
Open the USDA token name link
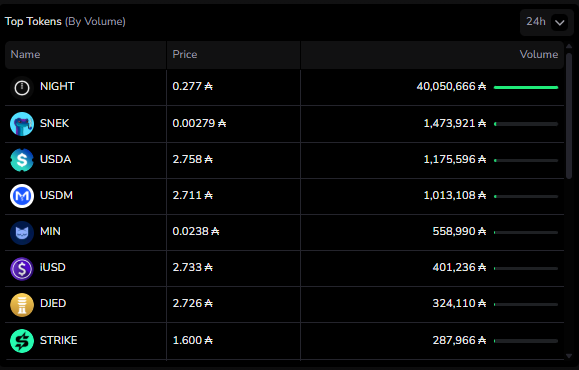click(x=55, y=160)
